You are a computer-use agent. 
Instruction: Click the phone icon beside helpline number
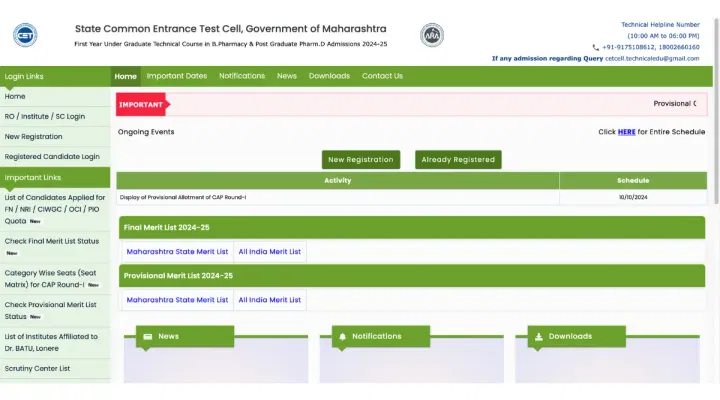coord(596,47)
